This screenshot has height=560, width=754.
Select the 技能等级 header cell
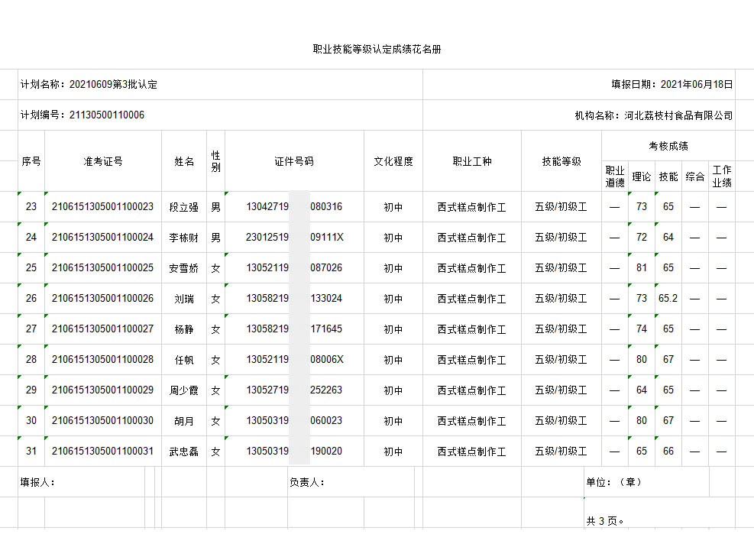(561, 161)
